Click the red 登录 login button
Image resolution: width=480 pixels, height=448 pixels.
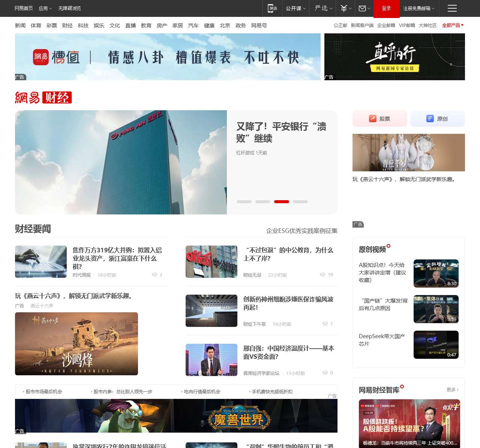[386, 8]
